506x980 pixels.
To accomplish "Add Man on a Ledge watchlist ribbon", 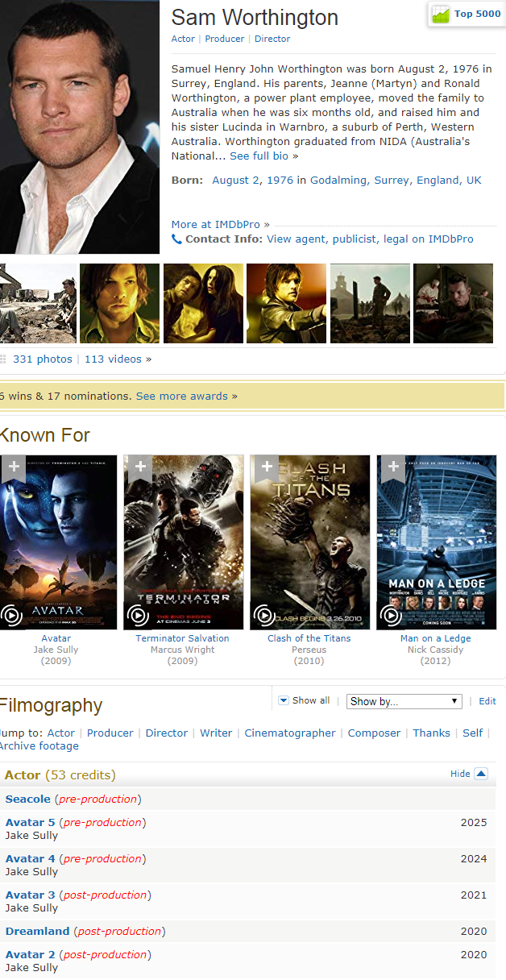I will pos(392,467).
